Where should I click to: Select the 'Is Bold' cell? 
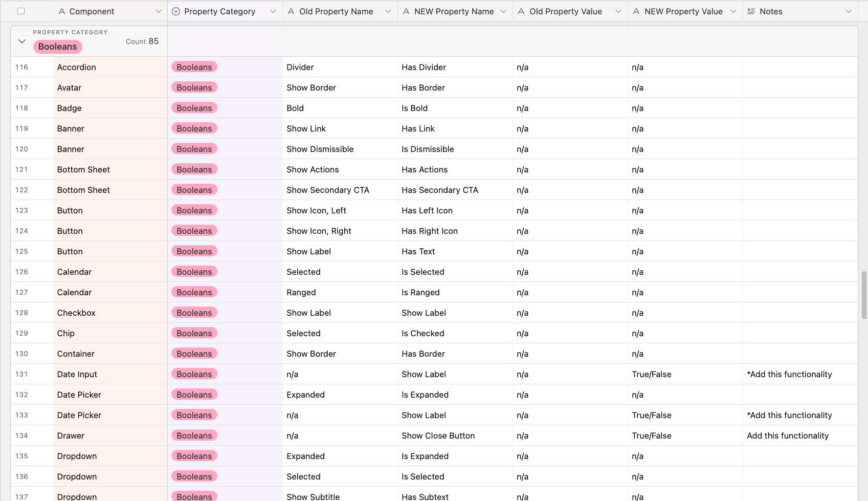(x=455, y=108)
